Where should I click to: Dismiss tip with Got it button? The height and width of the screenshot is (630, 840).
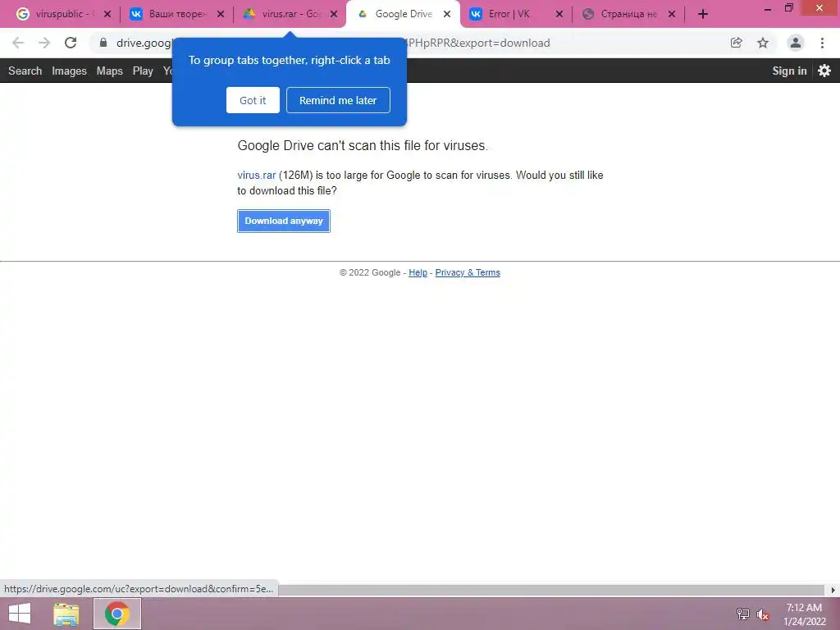253,100
